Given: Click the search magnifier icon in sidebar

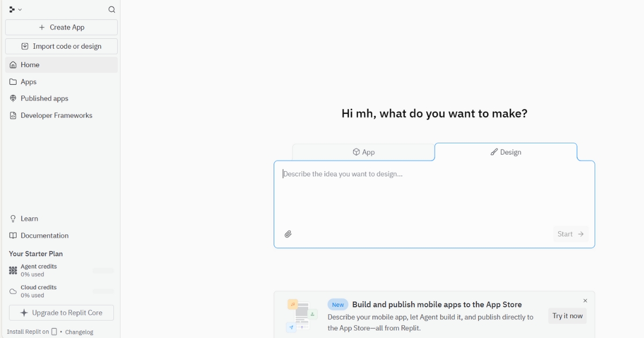Looking at the screenshot, I should click(x=112, y=10).
